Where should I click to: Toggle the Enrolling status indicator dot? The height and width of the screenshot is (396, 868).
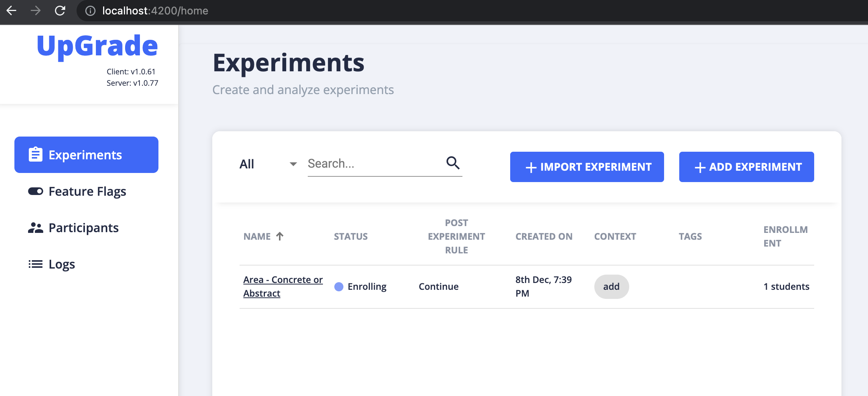(x=339, y=287)
